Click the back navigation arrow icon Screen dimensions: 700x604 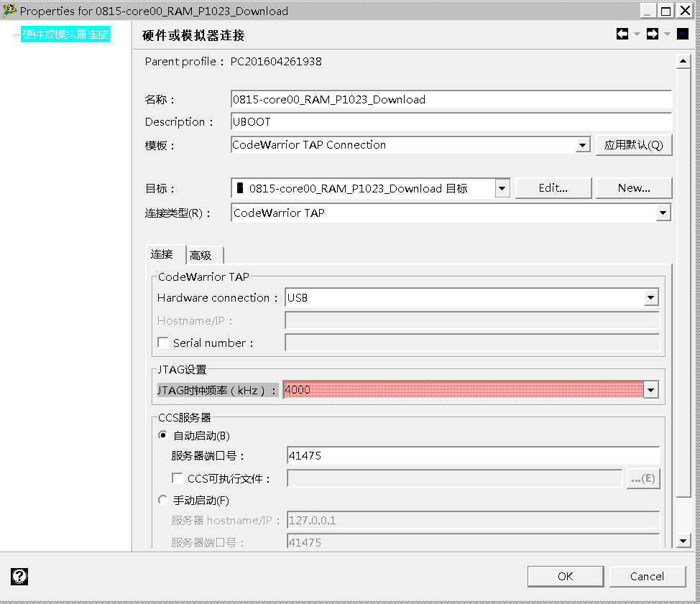[622, 34]
